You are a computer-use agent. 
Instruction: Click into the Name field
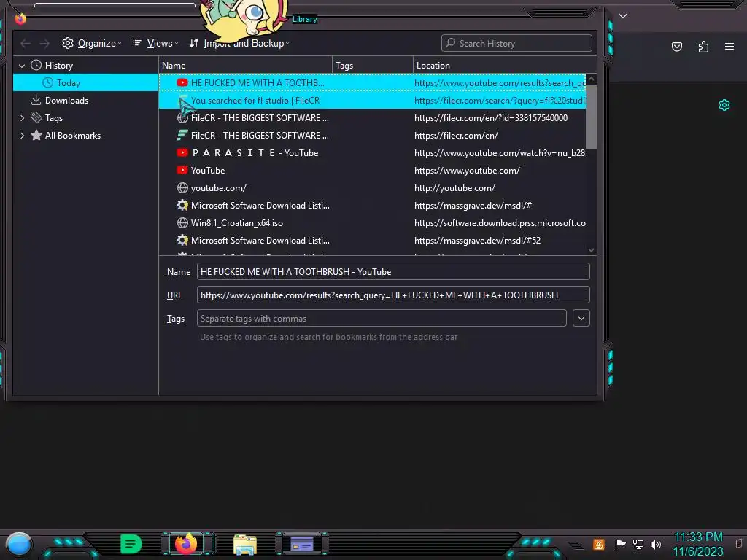tap(393, 271)
